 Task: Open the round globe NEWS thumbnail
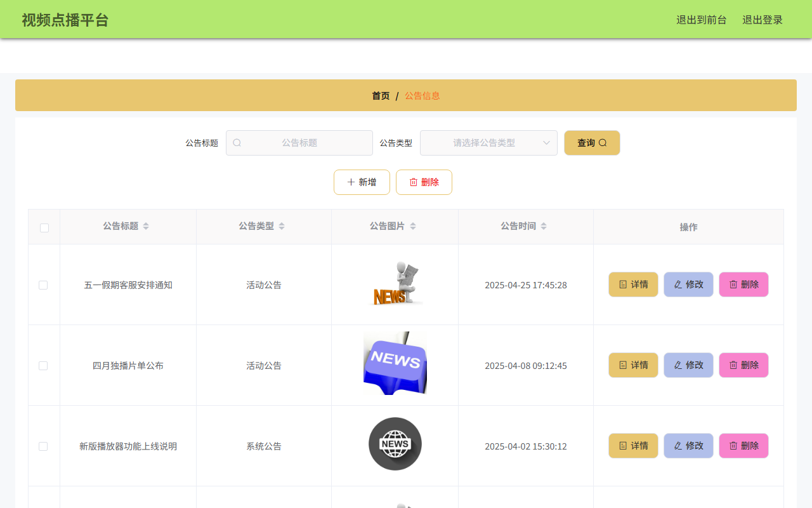point(395,444)
